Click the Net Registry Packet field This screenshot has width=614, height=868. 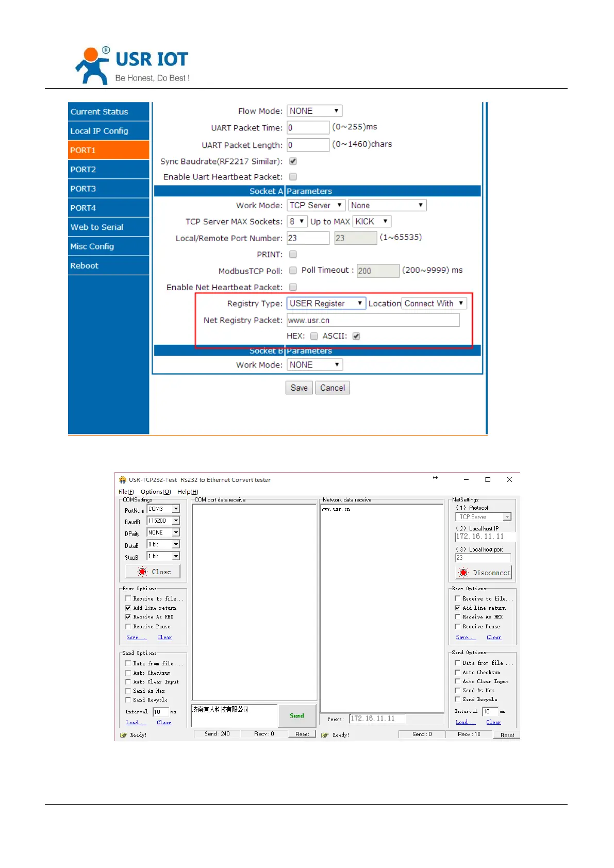click(x=373, y=320)
